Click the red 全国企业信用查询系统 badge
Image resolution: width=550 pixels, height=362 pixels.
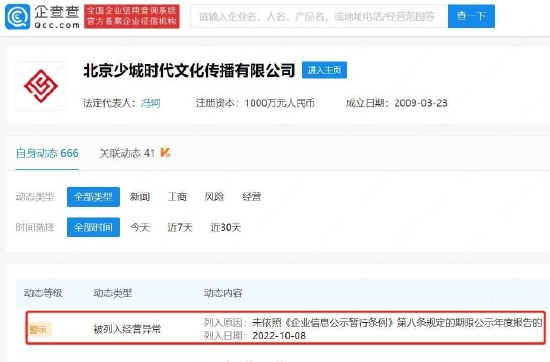(x=132, y=16)
